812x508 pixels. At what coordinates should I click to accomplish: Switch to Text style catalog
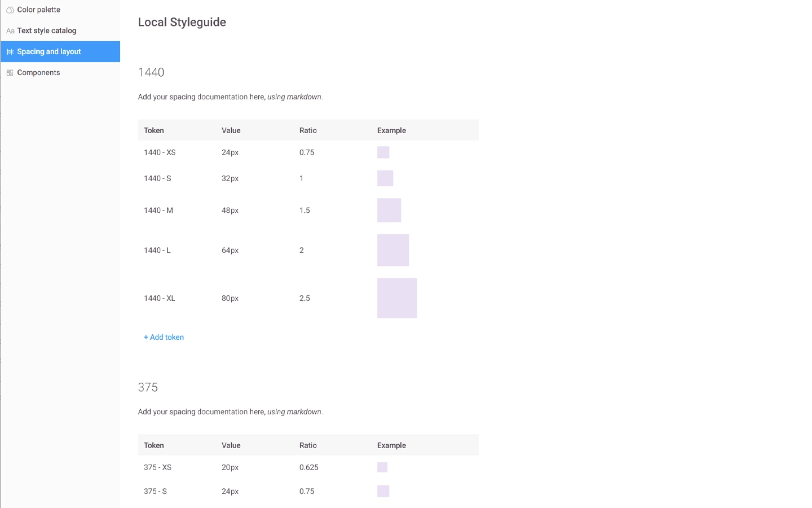coord(47,31)
